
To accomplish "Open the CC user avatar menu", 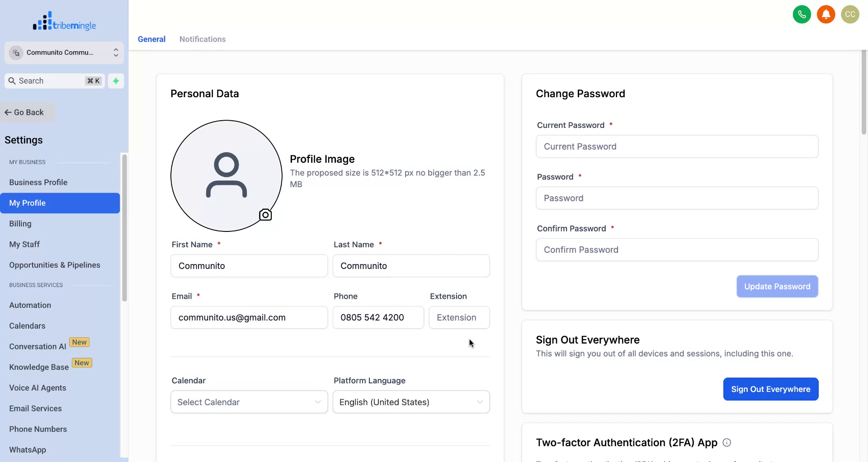I will [x=849, y=14].
